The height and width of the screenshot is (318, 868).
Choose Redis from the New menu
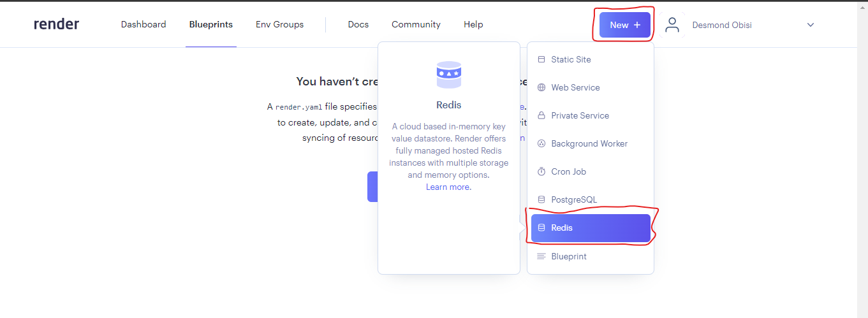point(591,228)
